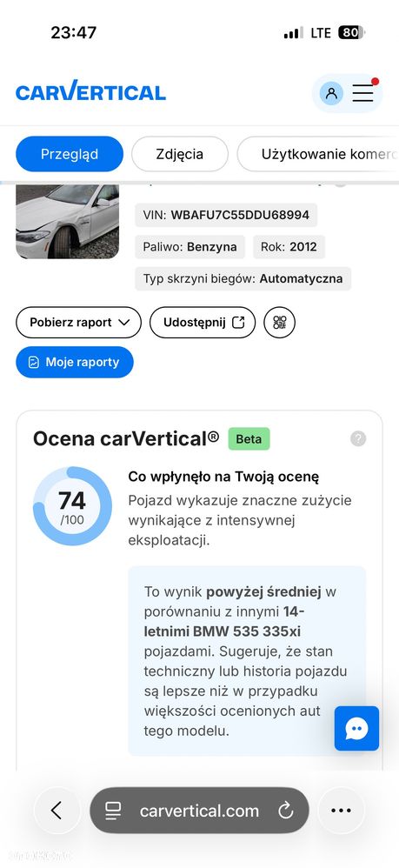Open the Użytkowanie komercyjne tab
This screenshot has width=399, height=868.
click(x=318, y=154)
